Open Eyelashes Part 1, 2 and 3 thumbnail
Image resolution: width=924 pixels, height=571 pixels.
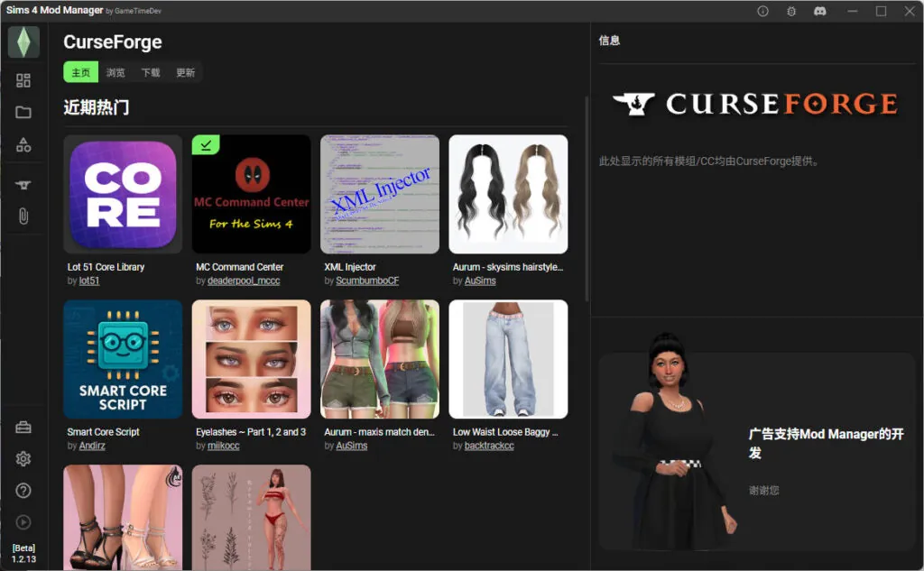(251, 359)
